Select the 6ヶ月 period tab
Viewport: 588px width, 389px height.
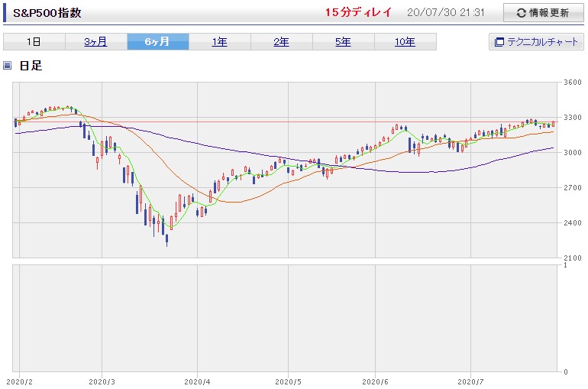pyautogui.click(x=158, y=41)
